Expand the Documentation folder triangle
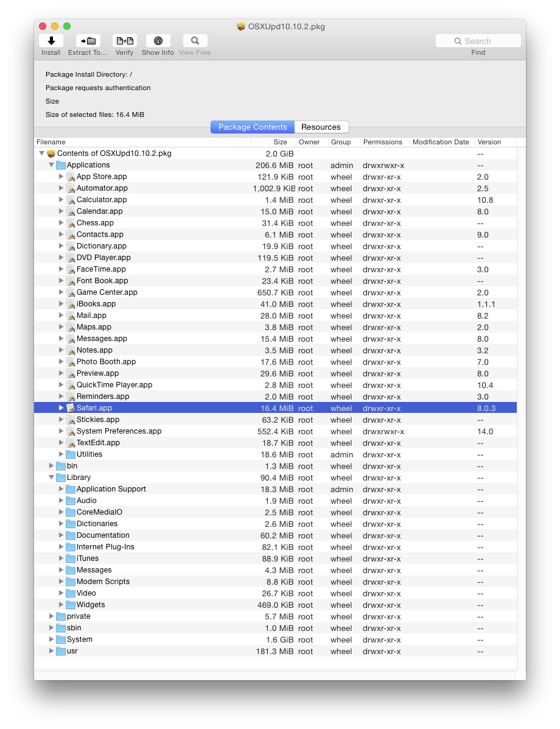Image resolution: width=560 pixels, height=729 pixels. point(61,535)
